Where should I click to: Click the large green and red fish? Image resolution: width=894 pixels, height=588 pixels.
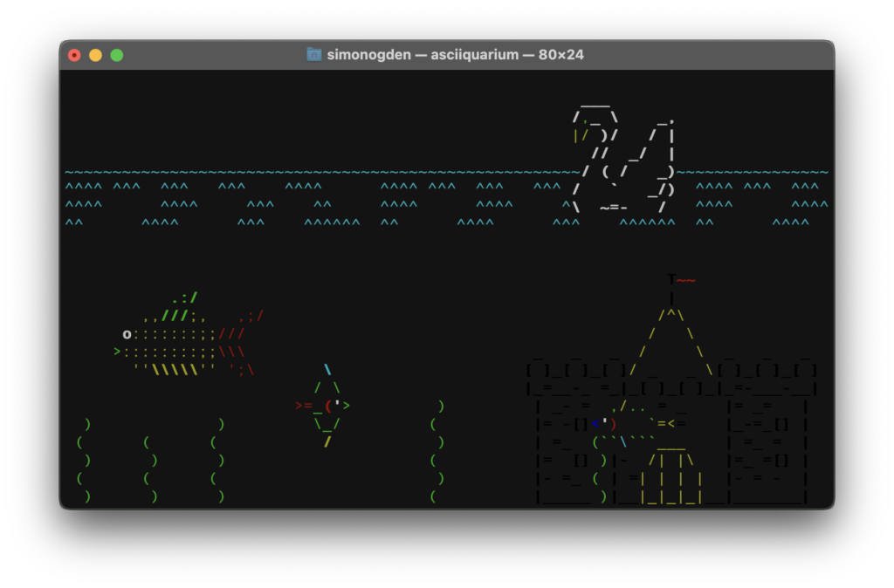point(189,334)
